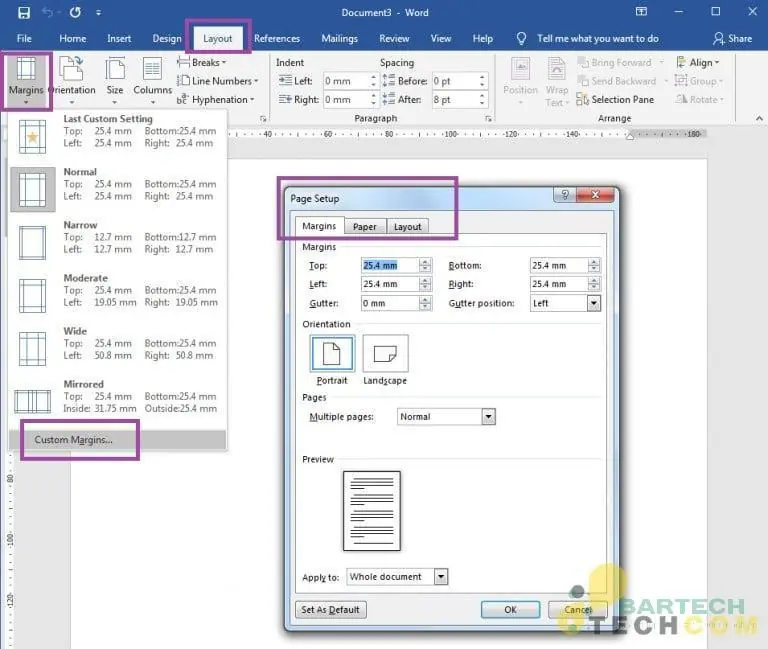Click the Spacing After stepper arrows
This screenshot has height=649, width=768.
point(482,99)
